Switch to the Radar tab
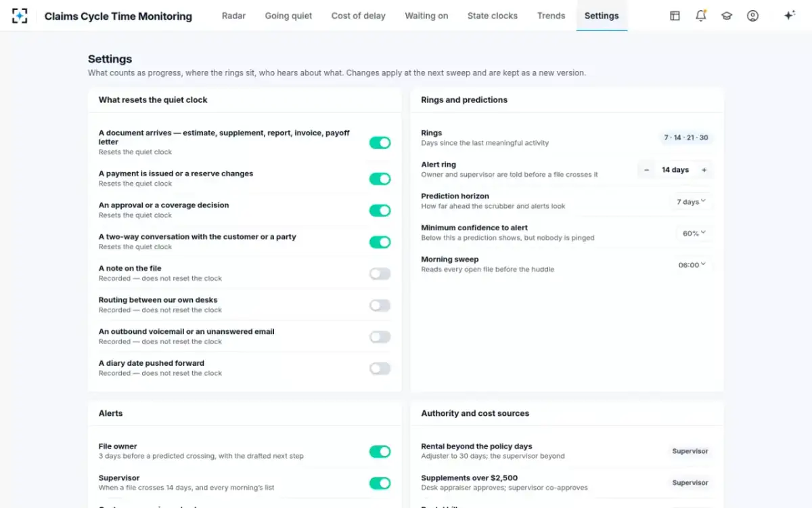Viewport: 812px width, 508px height. pyautogui.click(x=233, y=16)
